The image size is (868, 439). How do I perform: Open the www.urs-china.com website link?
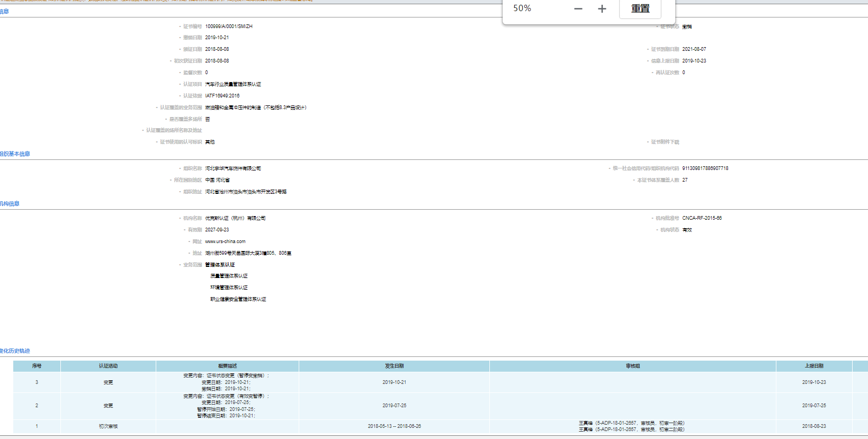click(x=225, y=241)
